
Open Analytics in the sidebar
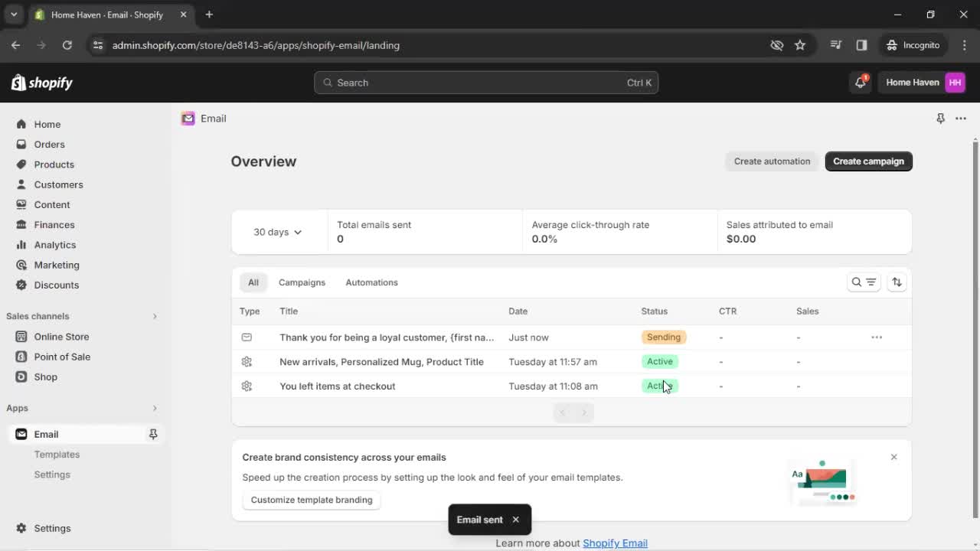click(x=54, y=245)
